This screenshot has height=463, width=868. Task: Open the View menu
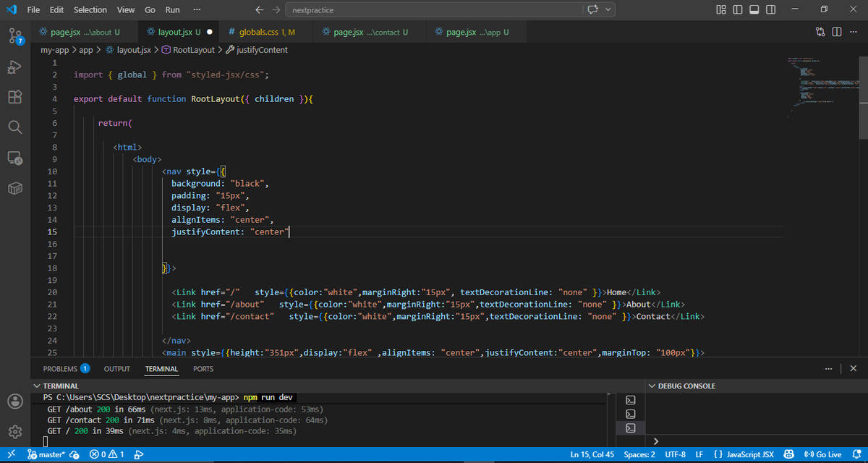(x=126, y=10)
